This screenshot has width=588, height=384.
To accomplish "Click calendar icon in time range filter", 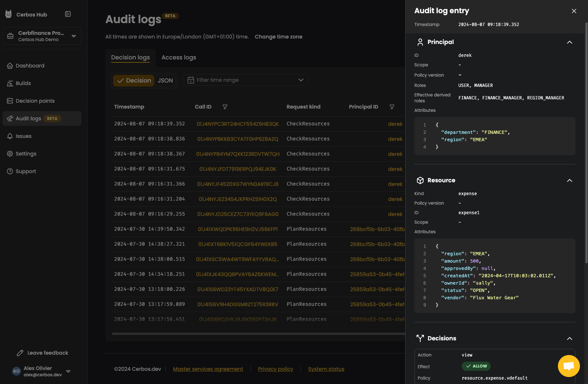I will tap(191, 80).
